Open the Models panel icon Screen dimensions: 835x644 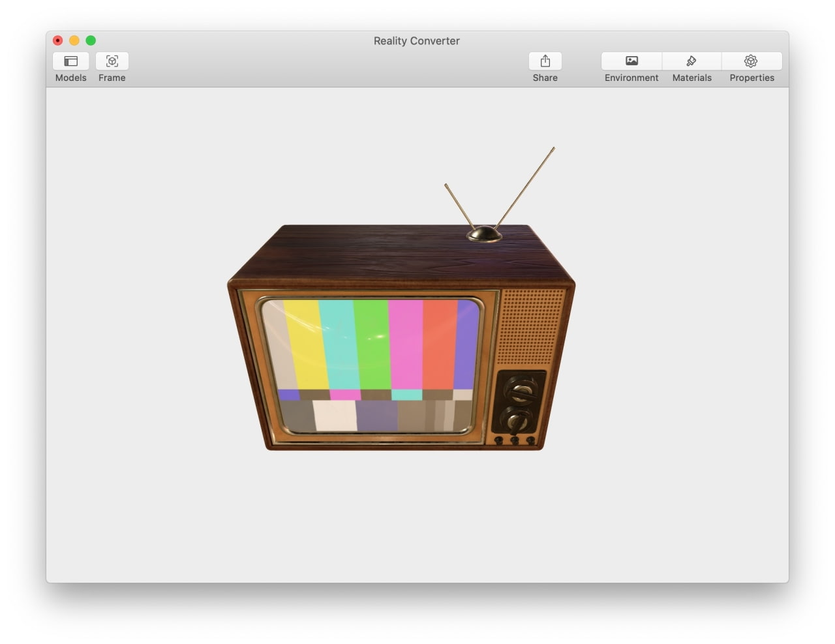click(70, 61)
